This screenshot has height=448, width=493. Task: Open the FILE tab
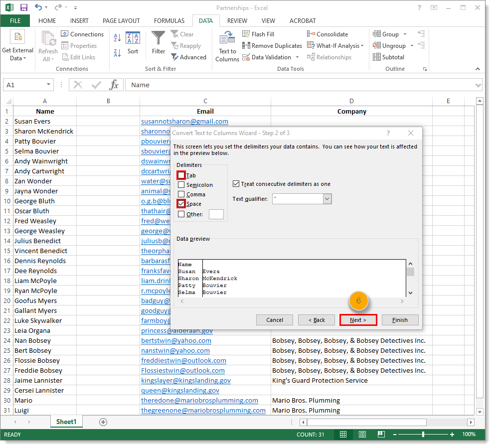15,21
